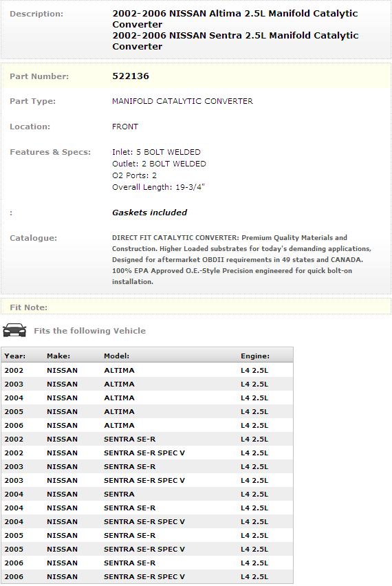Click ALTIMA in the 2003 row
Screen dimensions: 392x586
[119, 384]
